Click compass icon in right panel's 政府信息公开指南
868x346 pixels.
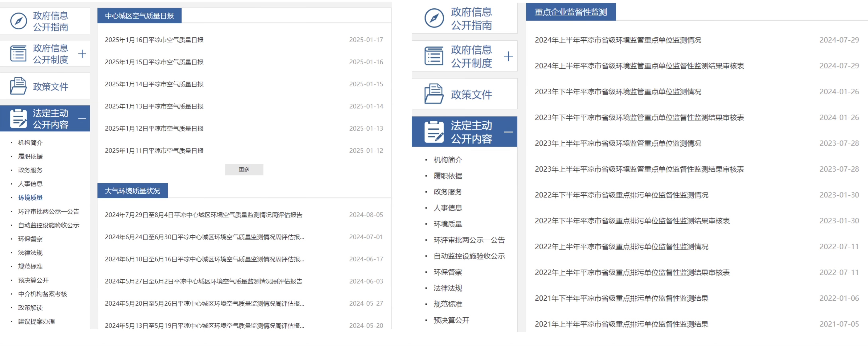pos(434,18)
